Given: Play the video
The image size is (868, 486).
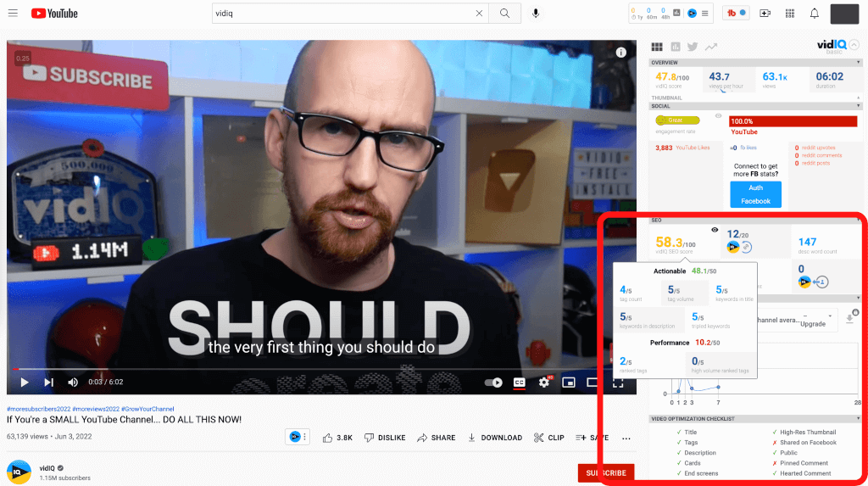Looking at the screenshot, I should [24, 382].
